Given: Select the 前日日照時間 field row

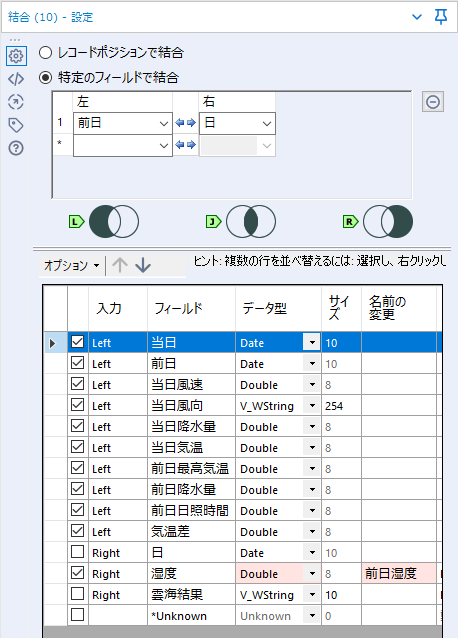Looking at the screenshot, I should [x=243, y=511].
